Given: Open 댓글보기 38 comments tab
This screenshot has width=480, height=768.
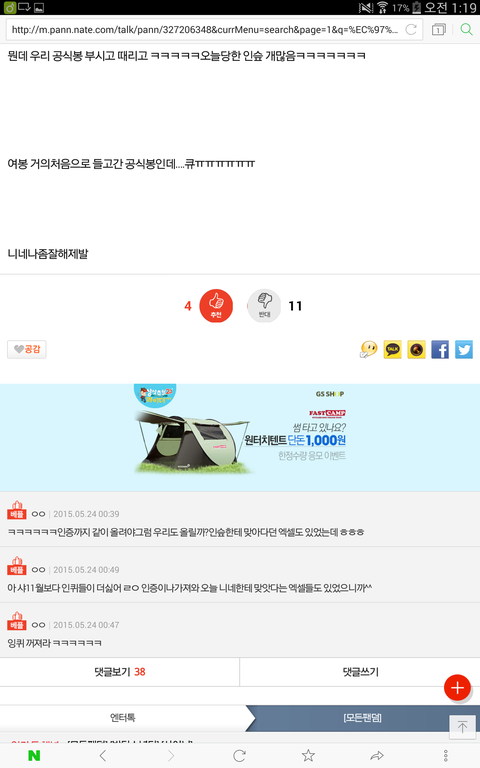Looking at the screenshot, I should [x=120, y=672].
